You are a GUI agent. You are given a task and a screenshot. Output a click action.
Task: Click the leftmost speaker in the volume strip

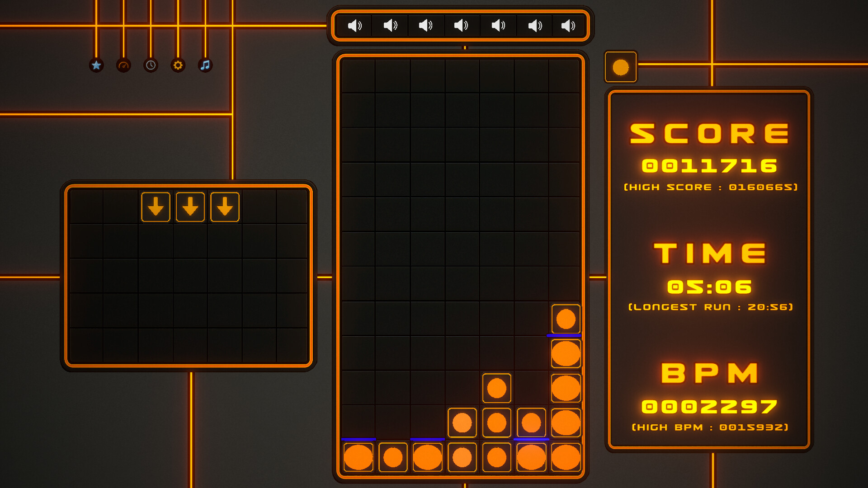[355, 25]
